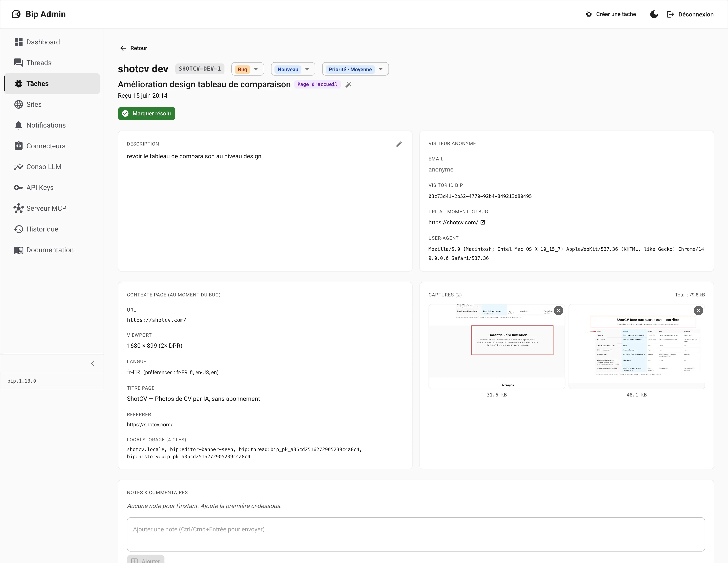Open the Conso LLM page
Screen dimensions: 728x563
(x=52, y=167)
